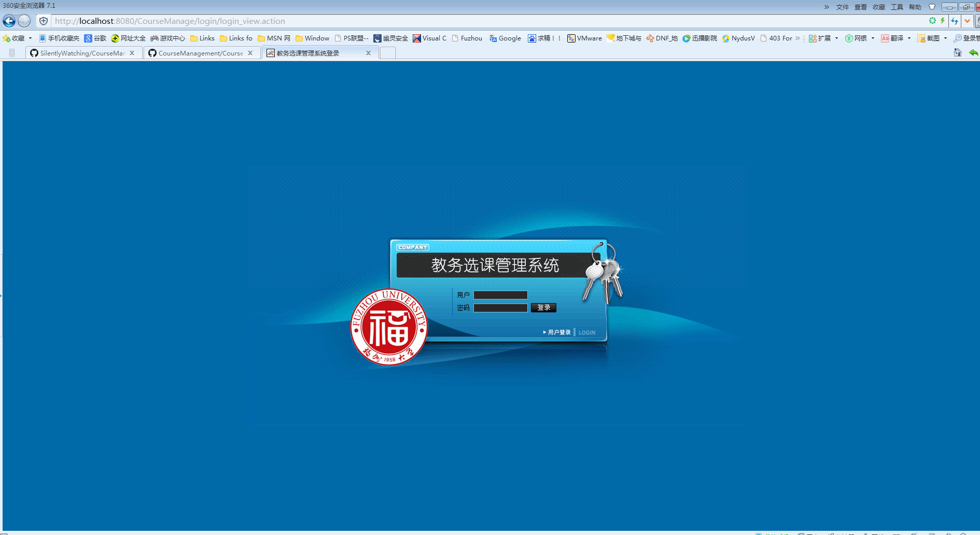The image size is (980, 535).
Task: Close the CourseManagement/Course tab
Action: [x=250, y=53]
